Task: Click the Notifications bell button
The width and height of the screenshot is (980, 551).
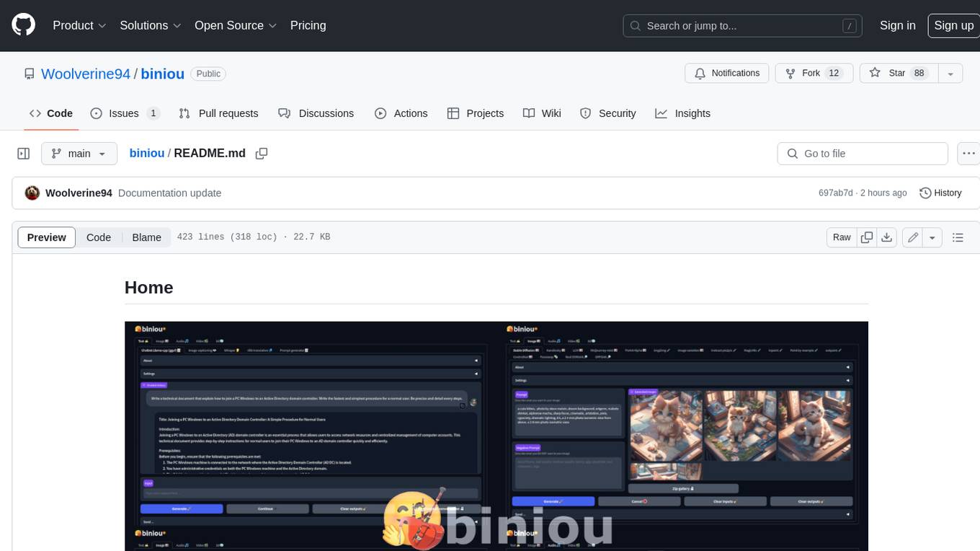Action: coord(727,74)
